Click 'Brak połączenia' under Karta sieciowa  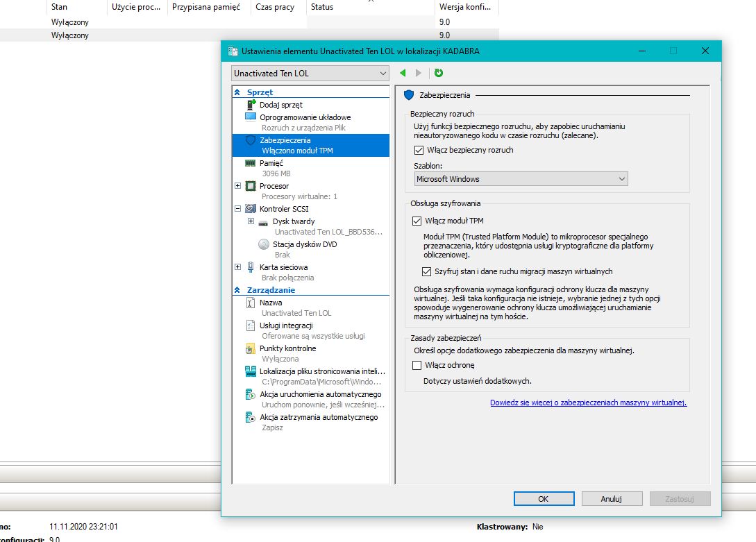pos(287,278)
